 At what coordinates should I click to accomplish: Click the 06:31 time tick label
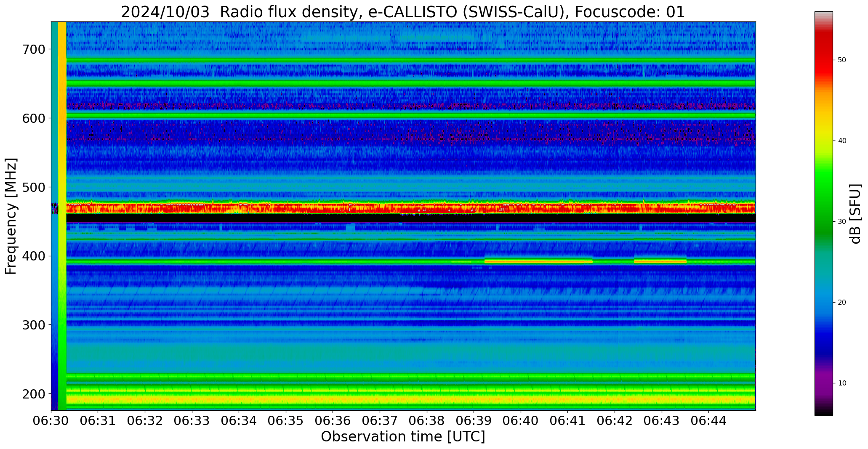[x=98, y=420]
